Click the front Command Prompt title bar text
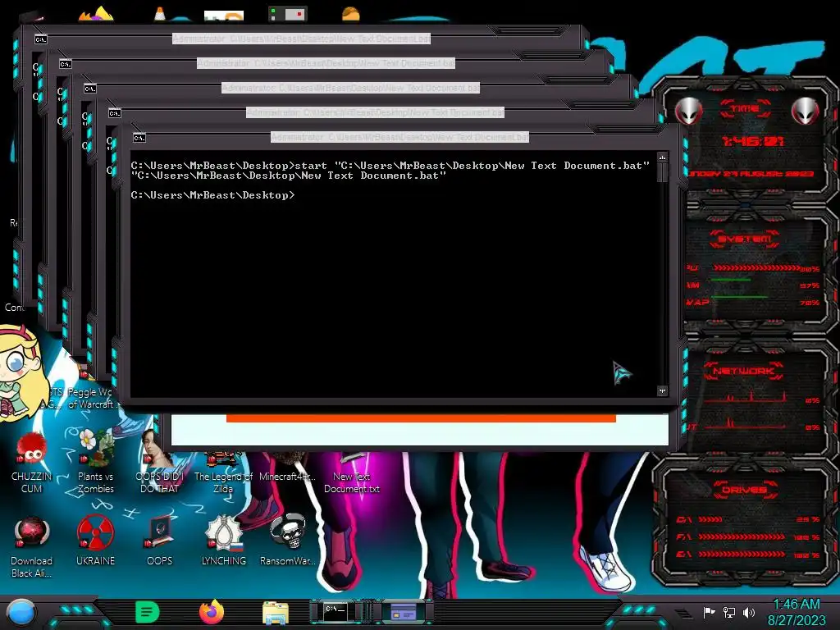Image resolution: width=840 pixels, height=630 pixels. [x=399, y=137]
